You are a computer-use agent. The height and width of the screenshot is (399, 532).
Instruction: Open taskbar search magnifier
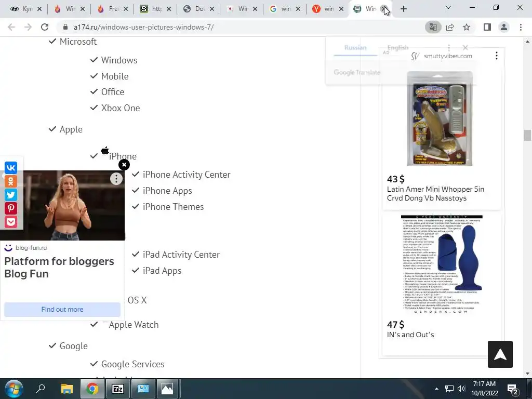[x=41, y=389]
